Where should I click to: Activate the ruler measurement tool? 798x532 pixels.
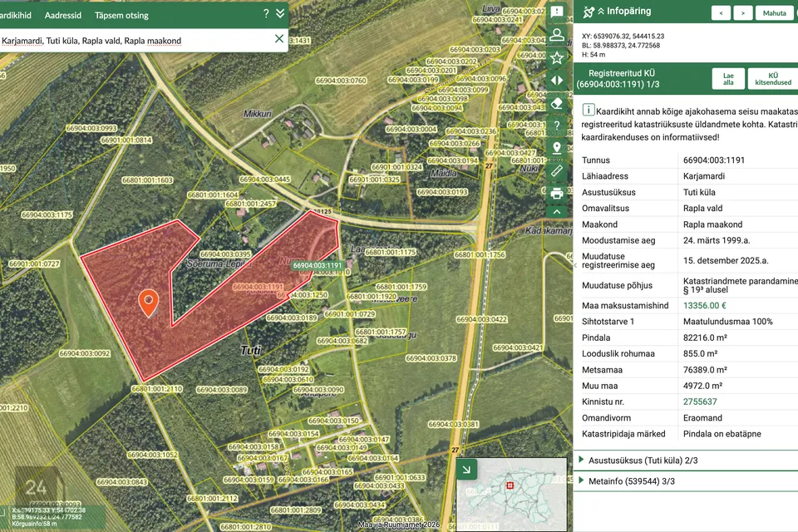(557, 170)
